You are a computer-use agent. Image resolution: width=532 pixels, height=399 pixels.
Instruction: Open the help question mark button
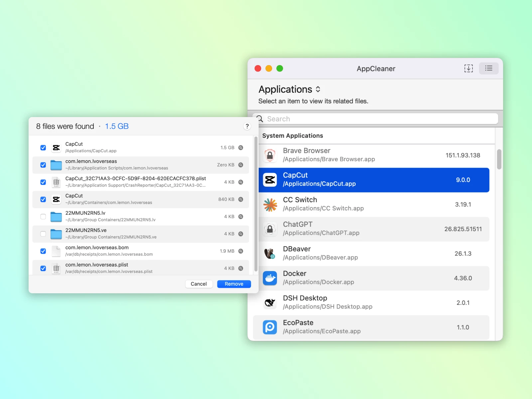[247, 126]
